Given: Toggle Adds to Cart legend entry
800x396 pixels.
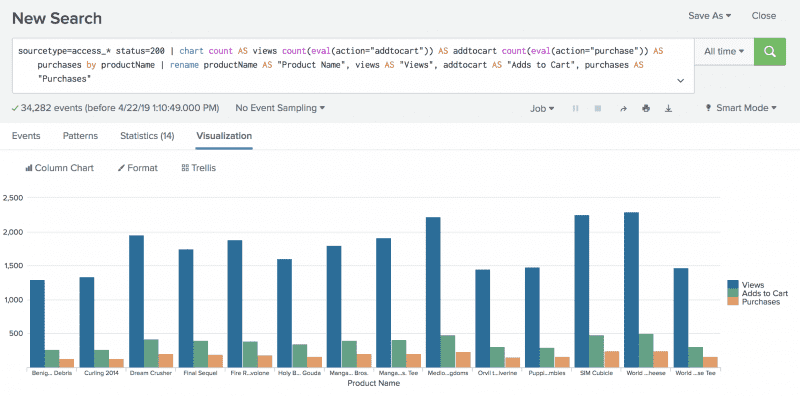Looking at the screenshot, I should tap(758, 293).
